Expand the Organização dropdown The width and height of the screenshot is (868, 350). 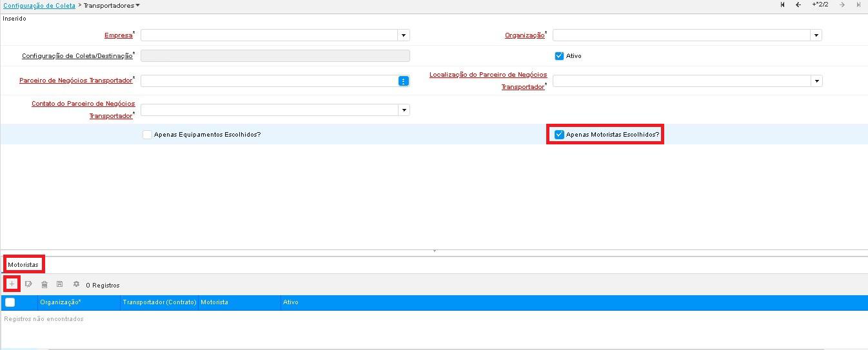(816, 35)
